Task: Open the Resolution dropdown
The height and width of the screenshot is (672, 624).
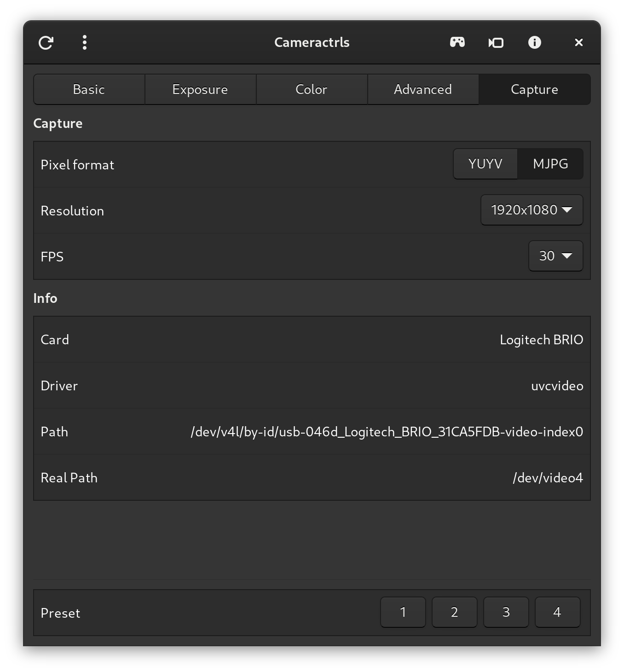Action: click(532, 210)
